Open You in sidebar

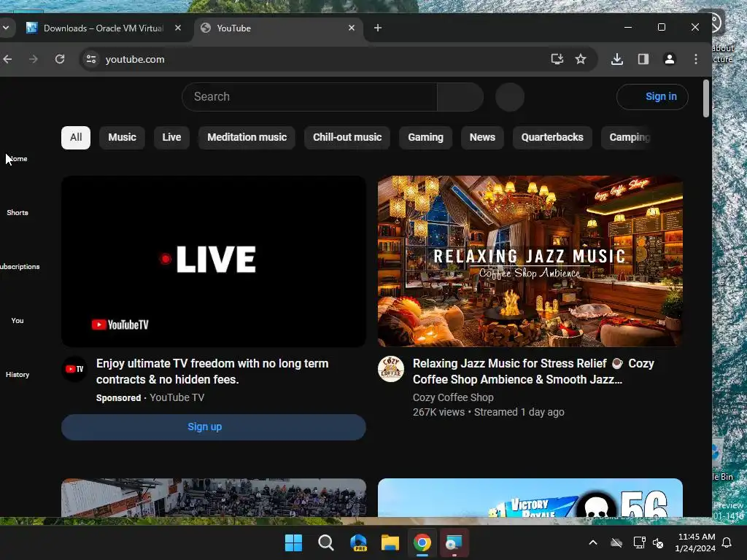point(18,321)
